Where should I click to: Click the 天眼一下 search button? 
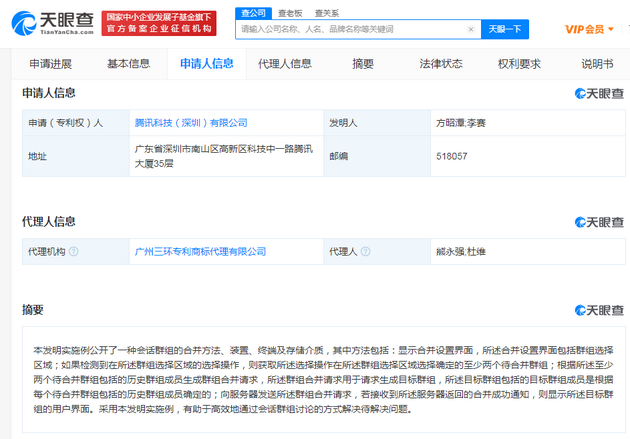click(x=505, y=29)
